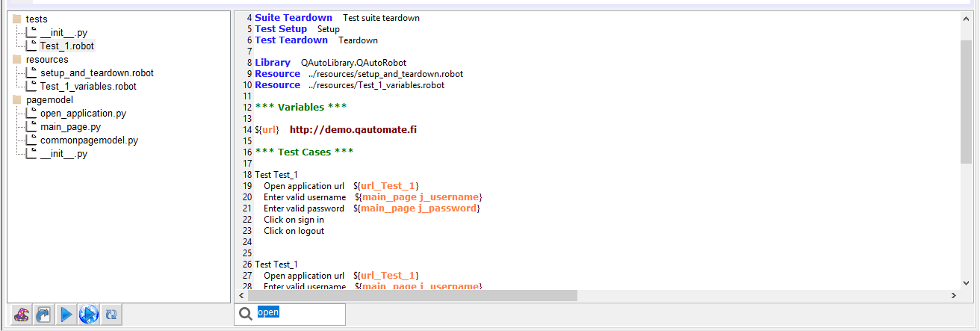This screenshot has width=980, height=331.
Task: Click the file icon beside Test_1_variables.robot
Action: (31, 85)
